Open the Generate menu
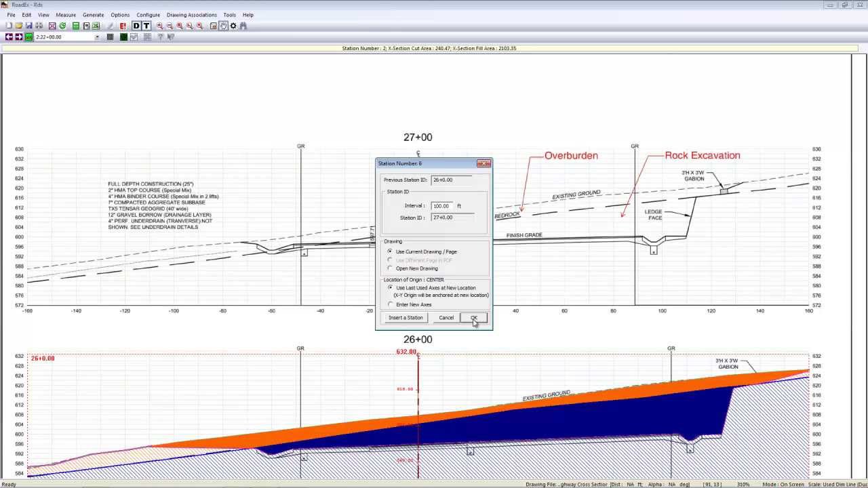 94,15
